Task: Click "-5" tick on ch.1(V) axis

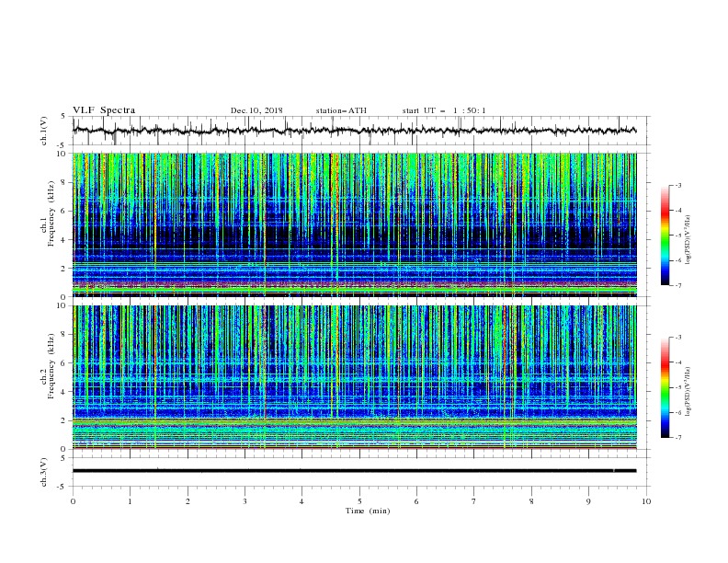Action: (x=63, y=145)
